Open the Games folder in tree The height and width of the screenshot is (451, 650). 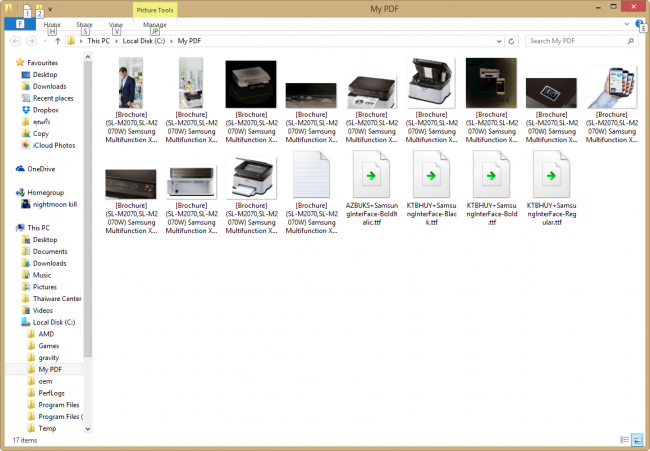coord(49,346)
